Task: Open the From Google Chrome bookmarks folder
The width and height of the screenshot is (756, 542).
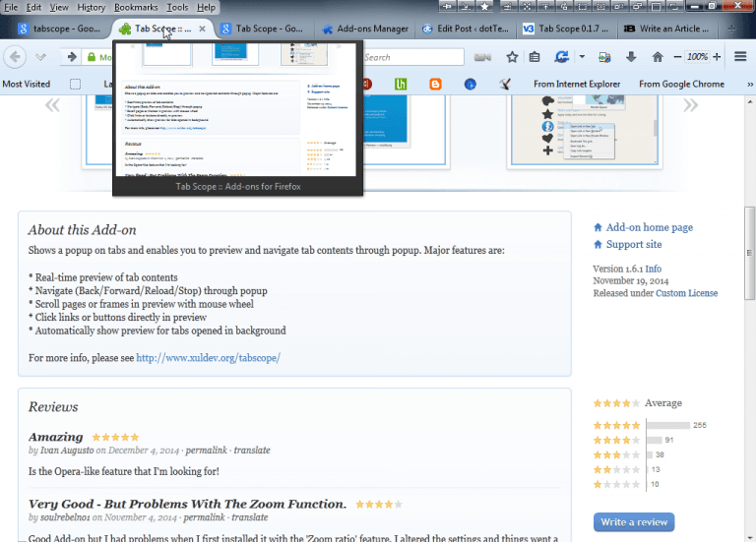Action: 681,84
